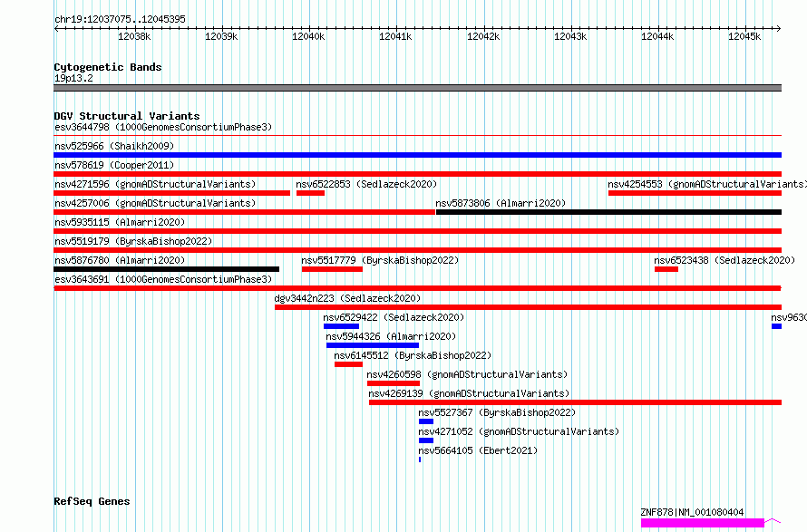Click the dgv3442n223 red variant bar
Image resolution: width=807 pixels, height=532 pixels.
528,307
